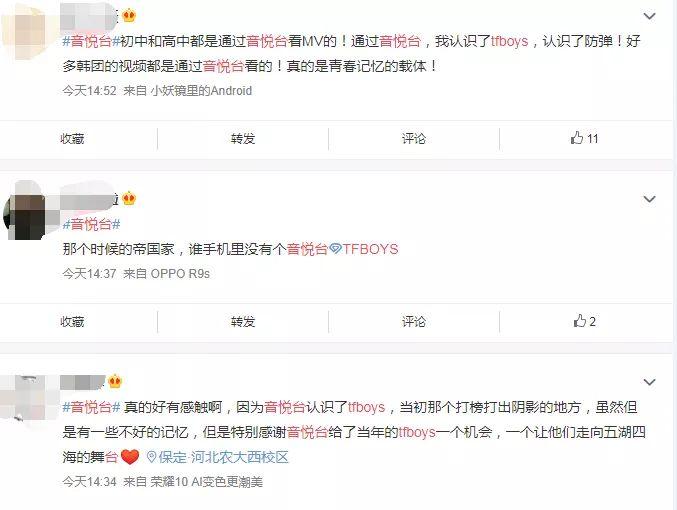Click 转发 on the first post

pos(243,139)
